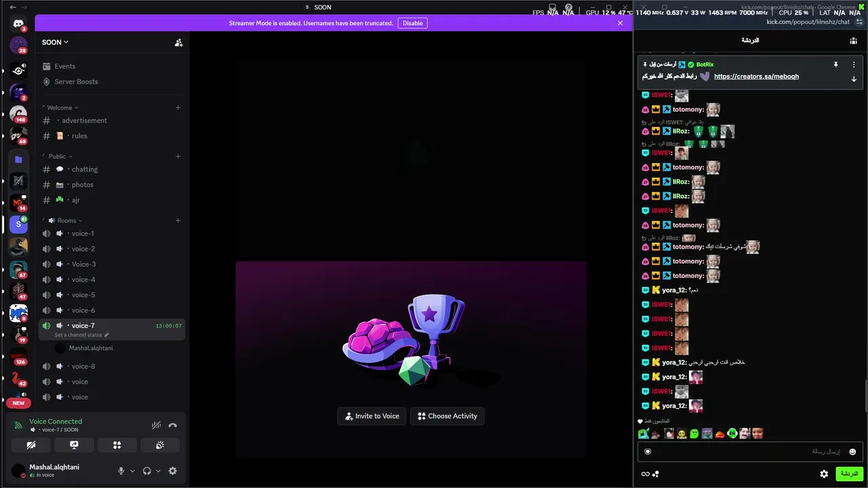This screenshot has height=488, width=868.
Task: Click chat identity shield icon in input
Action: [x=648, y=451]
